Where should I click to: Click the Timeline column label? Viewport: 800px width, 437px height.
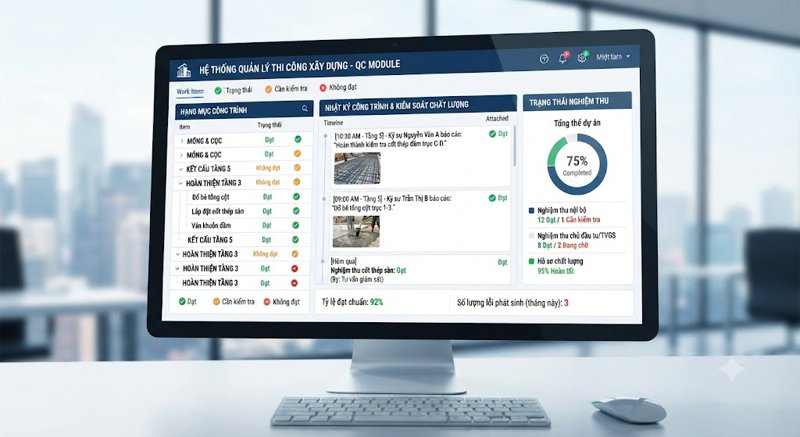(333, 123)
